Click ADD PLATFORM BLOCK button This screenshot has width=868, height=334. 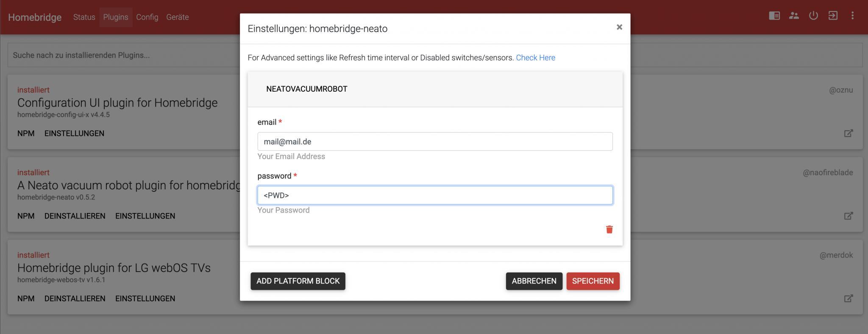pyautogui.click(x=298, y=281)
